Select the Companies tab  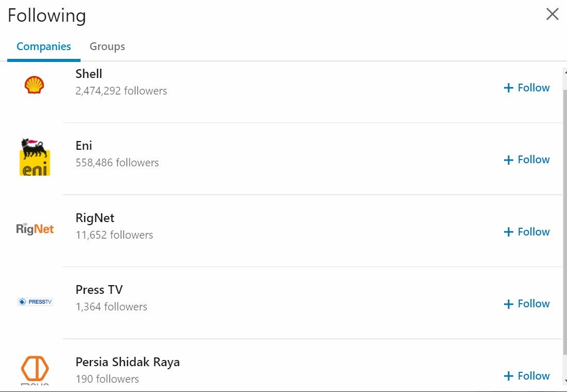[43, 46]
